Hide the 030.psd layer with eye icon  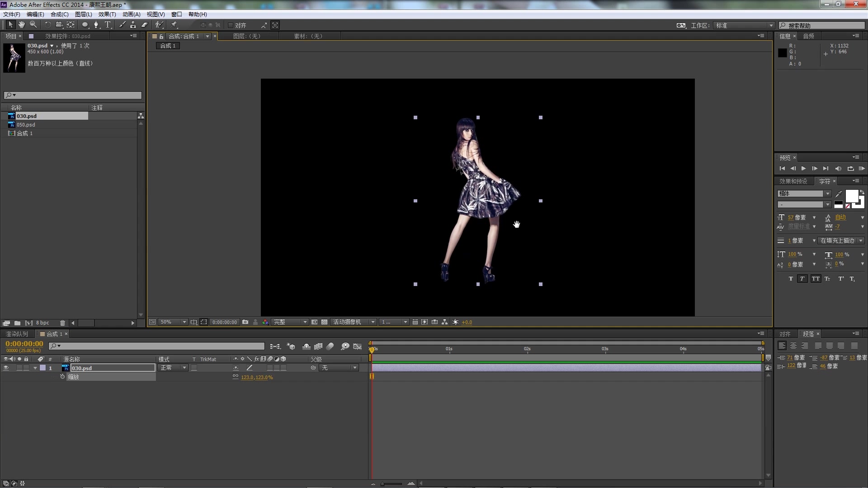tap(6, 368)
